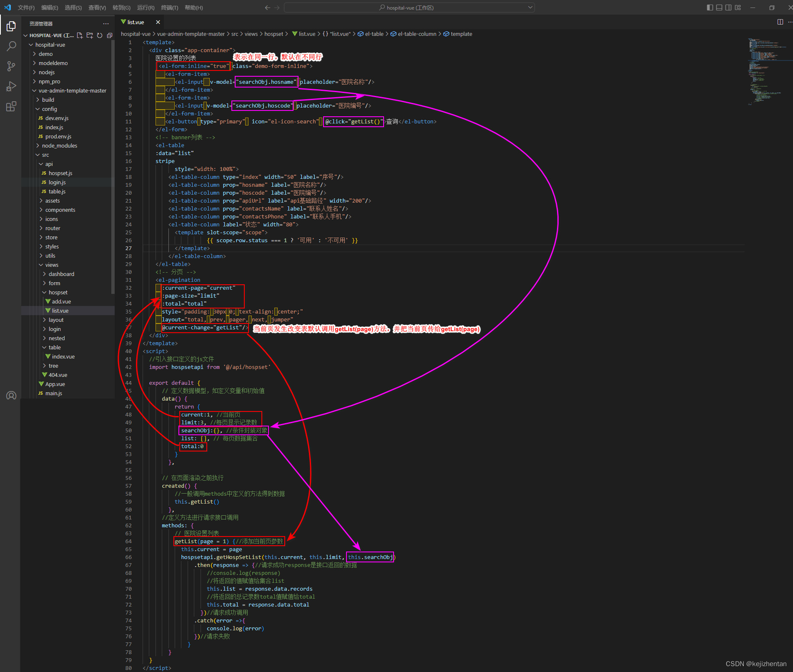Open table.js in the api folder
793x672 pixels.
[57, 191]
